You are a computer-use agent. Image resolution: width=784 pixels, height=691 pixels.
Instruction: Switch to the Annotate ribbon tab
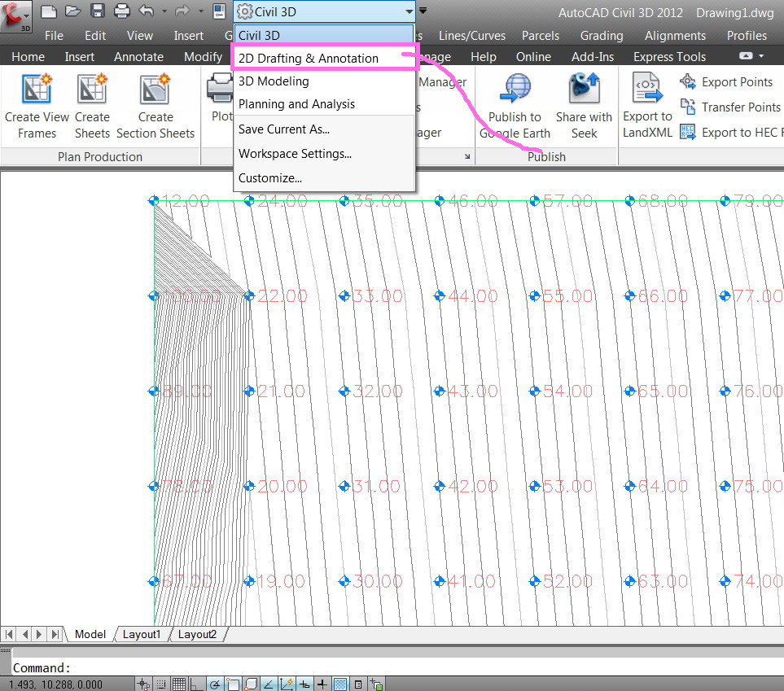(x=138, y=56)
